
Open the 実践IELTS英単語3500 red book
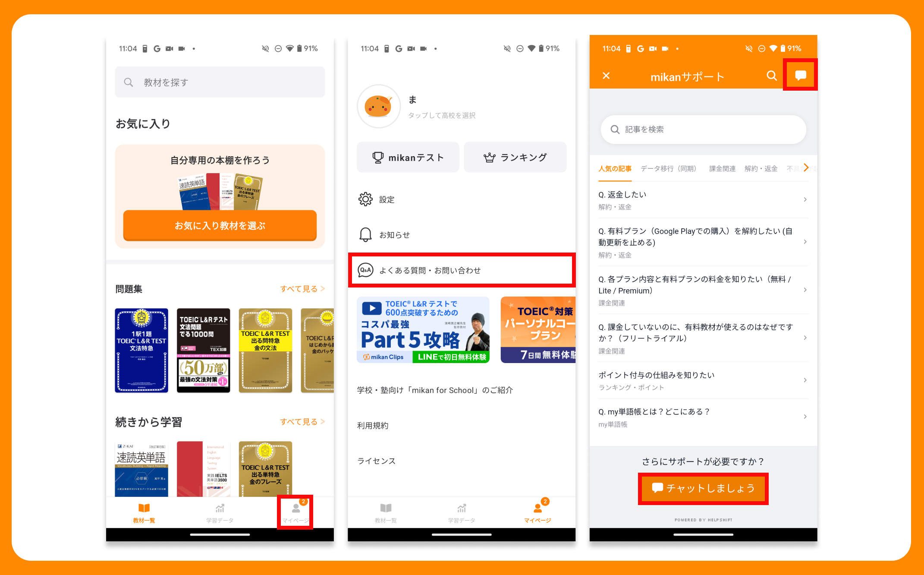tap(203, 469)
